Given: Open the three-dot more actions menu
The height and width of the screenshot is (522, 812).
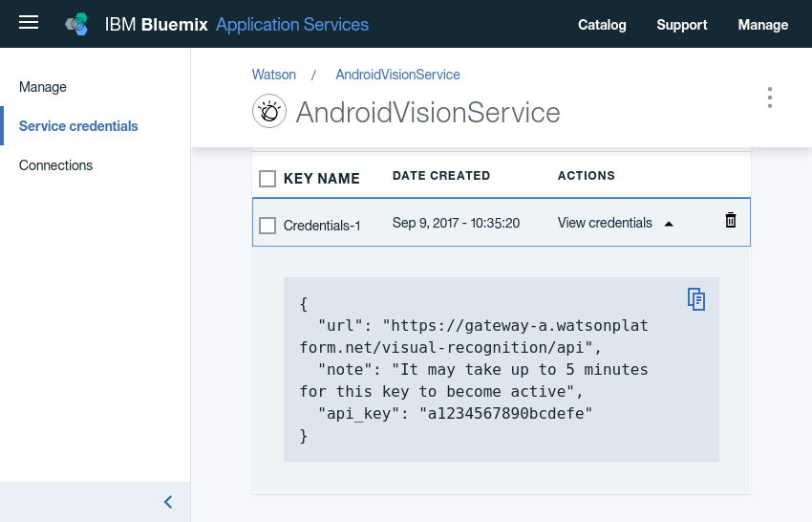Looking at the screenshot, I should (x=769, y=98).
